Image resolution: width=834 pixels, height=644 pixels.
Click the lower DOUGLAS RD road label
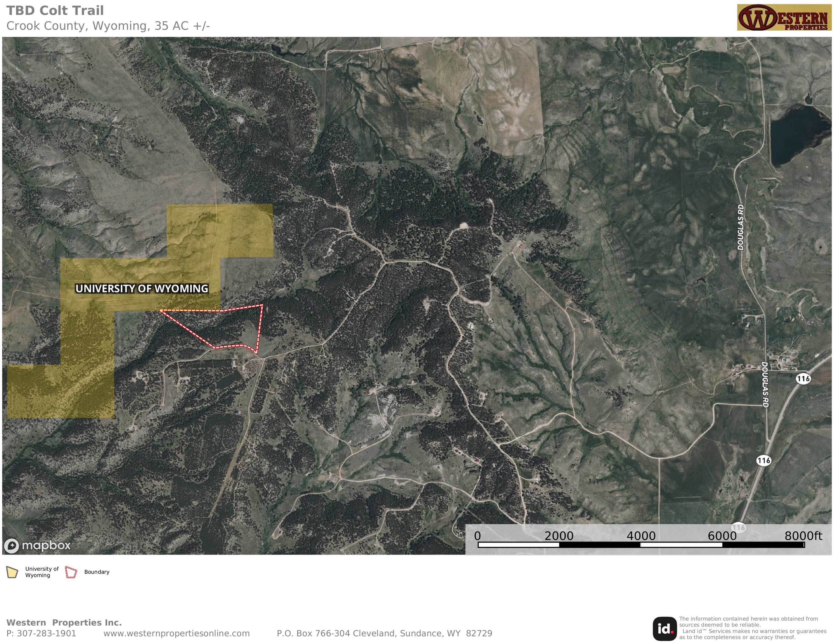765,385
